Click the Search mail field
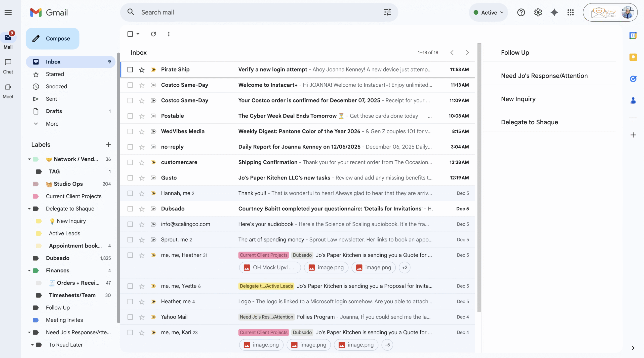The image size is (644, 358). point(257,12)
